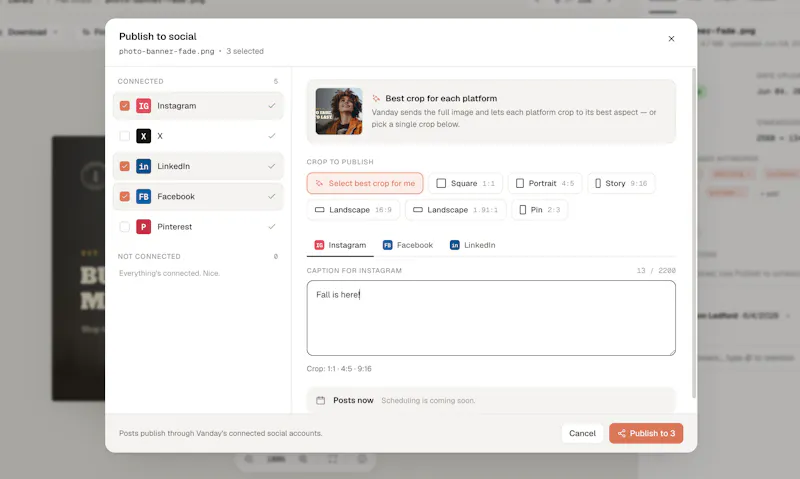Screen dimensions: 800x479
Task: Click the Instagram IG logo icon in account list
Action: point(143,106)
